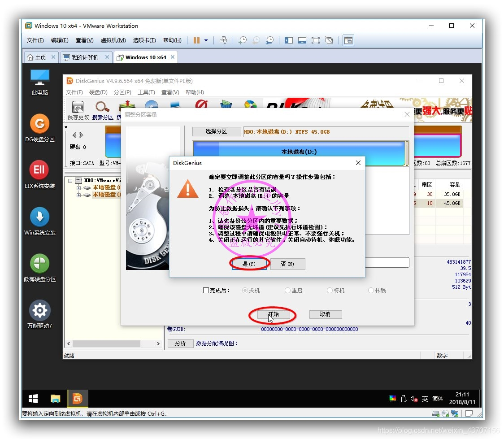
Task: Open the Windows Start button
Action: [33, 399]
